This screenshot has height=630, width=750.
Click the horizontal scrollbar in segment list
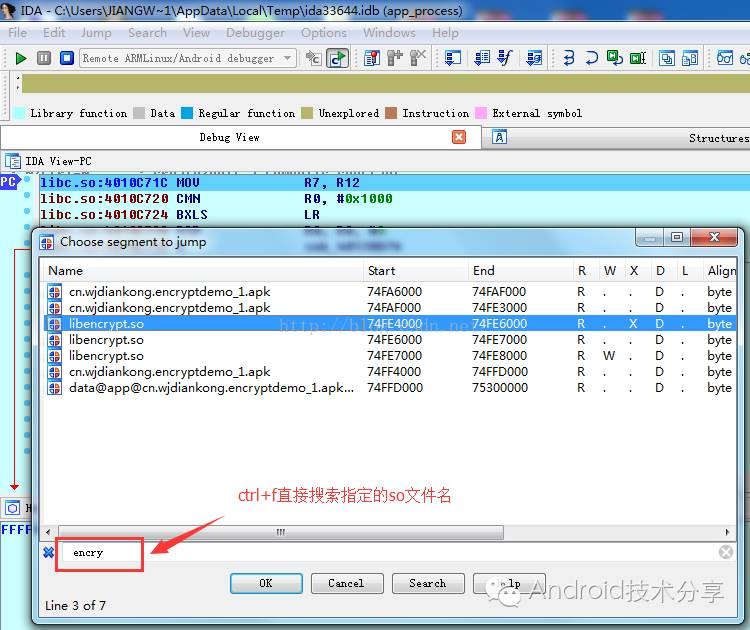point(281,532)
